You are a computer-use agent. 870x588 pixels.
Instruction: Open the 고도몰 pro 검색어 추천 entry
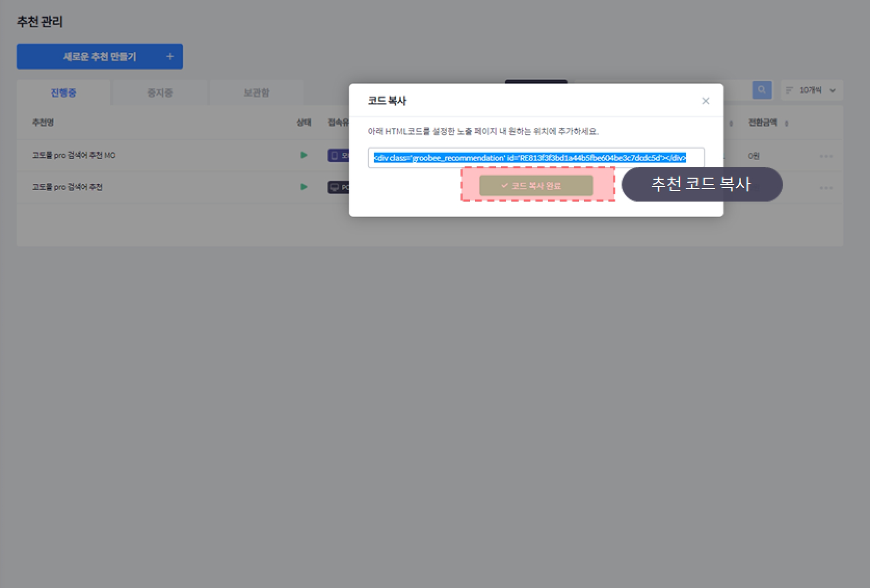[67, 187]
